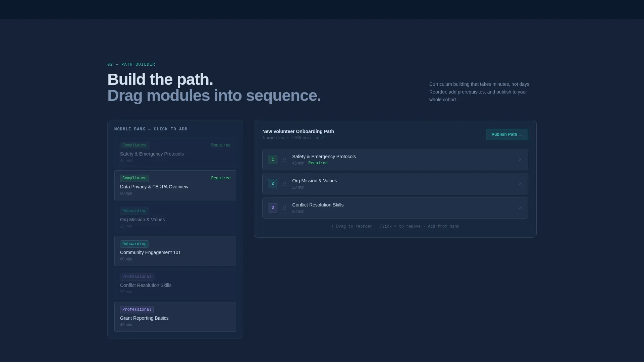644x362 pixels.
Task: Select the dimmed Safety & Emergency Protocols bank card
Action: click(175, 153)
